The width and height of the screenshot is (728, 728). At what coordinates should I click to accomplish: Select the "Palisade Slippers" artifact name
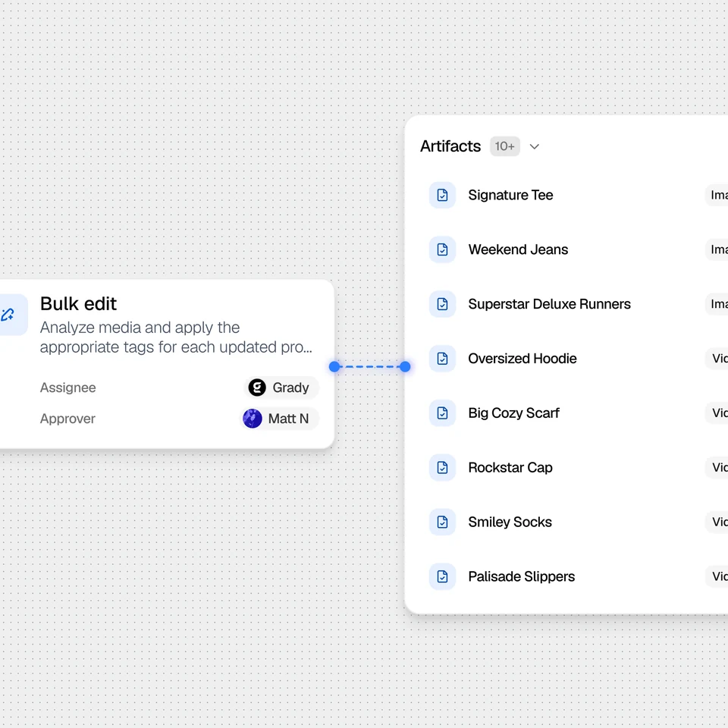coord(522,576)
